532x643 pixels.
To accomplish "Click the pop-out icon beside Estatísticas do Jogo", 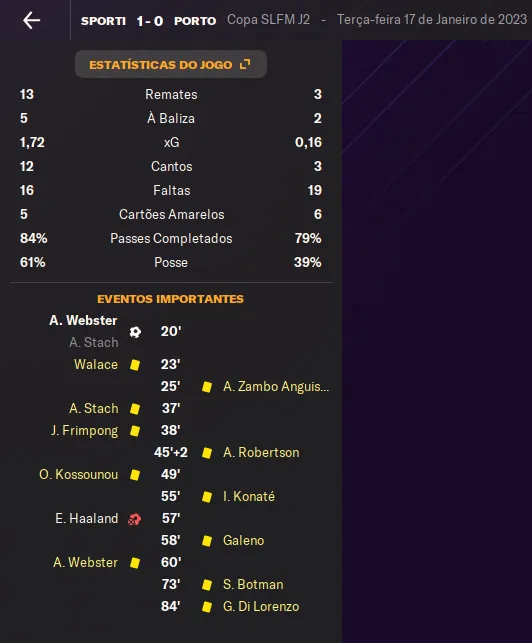I will (245, 64).
